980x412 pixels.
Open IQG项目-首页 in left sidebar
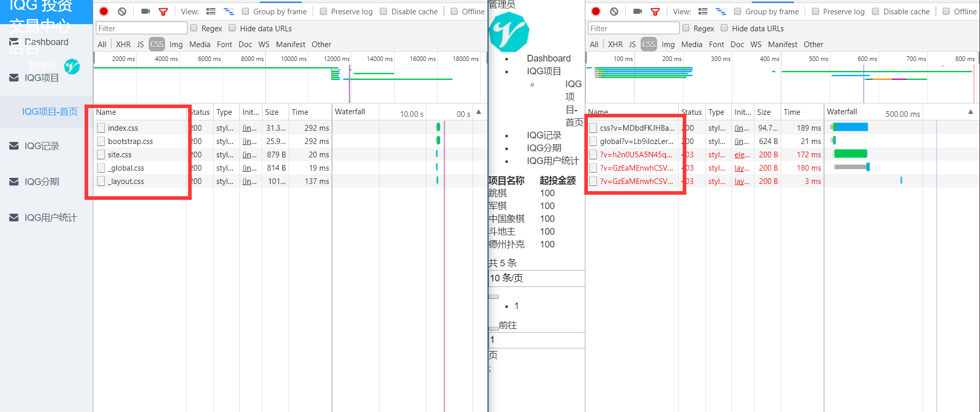pyautogui.click(x=50, y=112)
